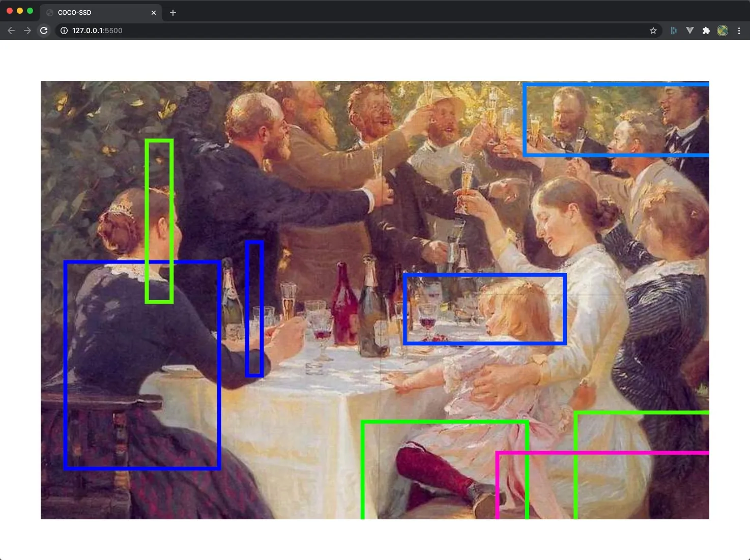Viewport: 750px width, 560px height.
Task: Click the browser forward arrow
Action: click(27, 31)
